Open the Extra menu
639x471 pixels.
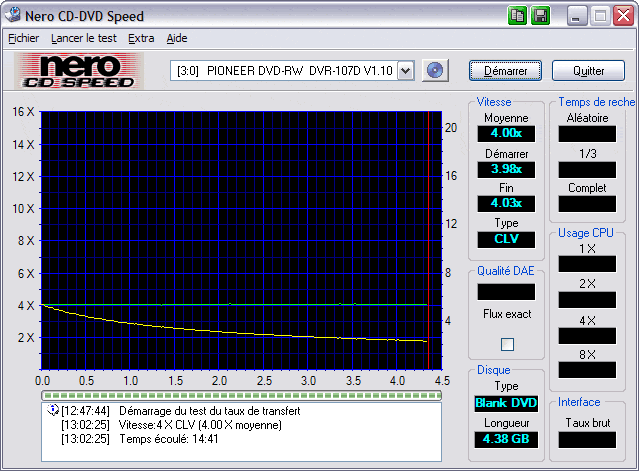pos(141,38)
